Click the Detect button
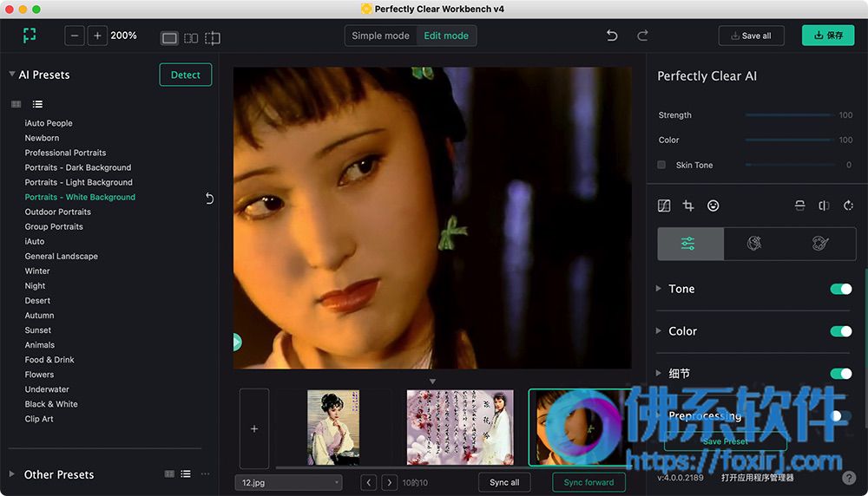The width and height of the screenshot is (868, 496). [x=186, y=75]
